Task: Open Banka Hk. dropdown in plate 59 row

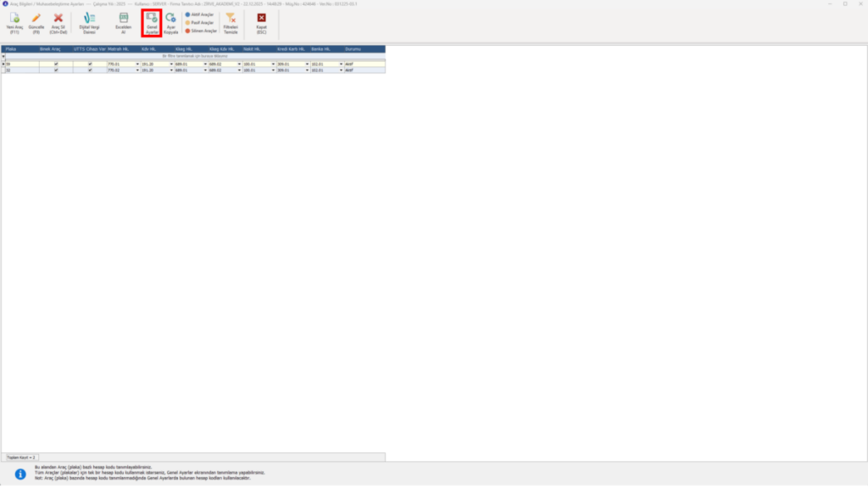Action: (x=341, y=64)
